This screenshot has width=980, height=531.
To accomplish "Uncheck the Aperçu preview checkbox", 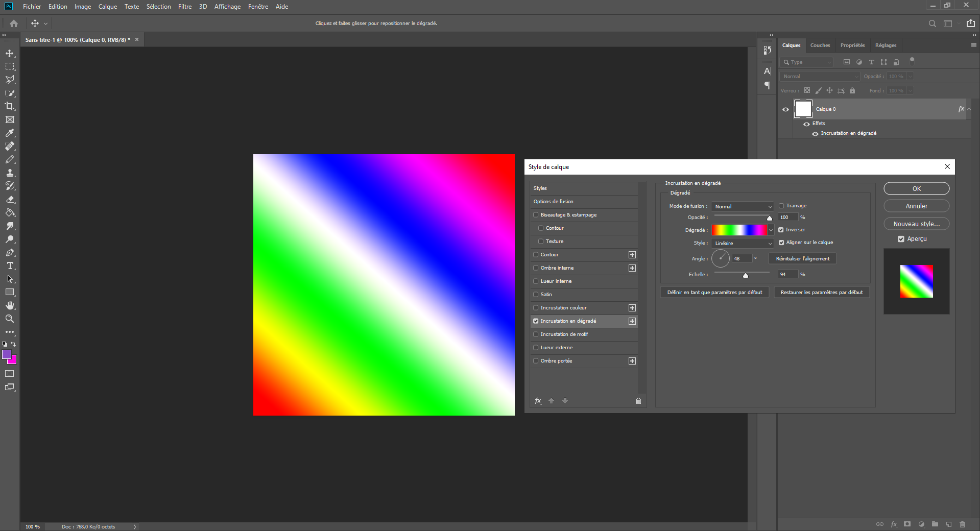I will pos(901,239).
